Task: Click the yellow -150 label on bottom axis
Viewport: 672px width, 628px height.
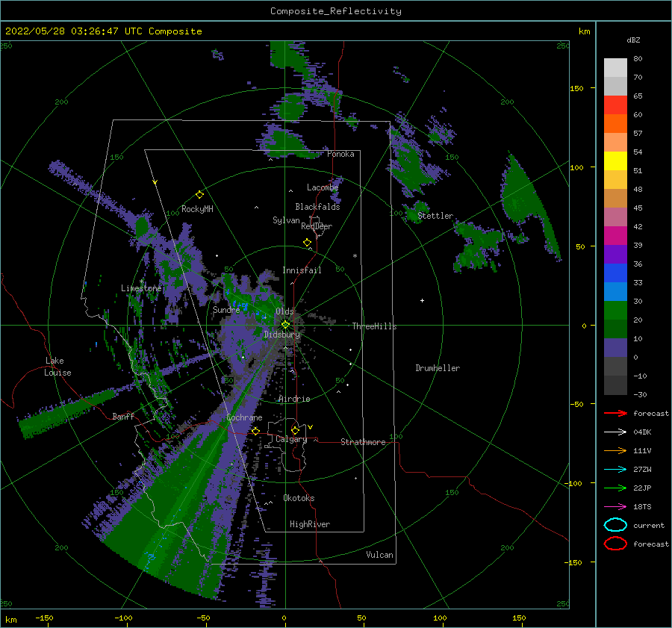Action: (x=44, y=618)
